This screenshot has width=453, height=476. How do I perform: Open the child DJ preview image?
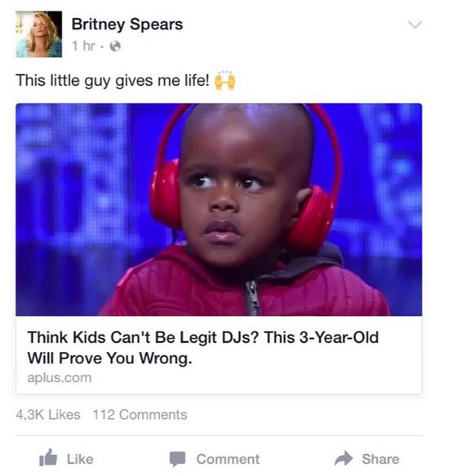coord(219,210)
